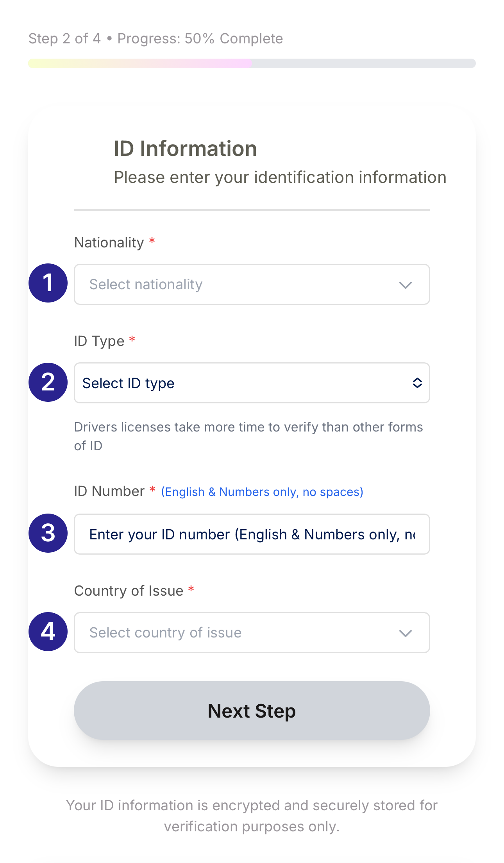The image size is (504, 863).
Task: Click the up-down arrows in the ID type selector
Action: click(x=417, y=383)
